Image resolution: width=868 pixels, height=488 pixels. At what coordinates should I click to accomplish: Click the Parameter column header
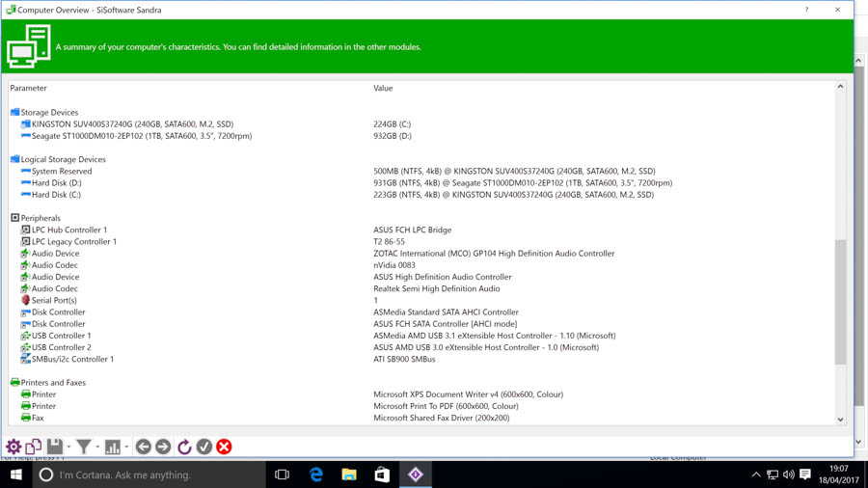(28, 88)
